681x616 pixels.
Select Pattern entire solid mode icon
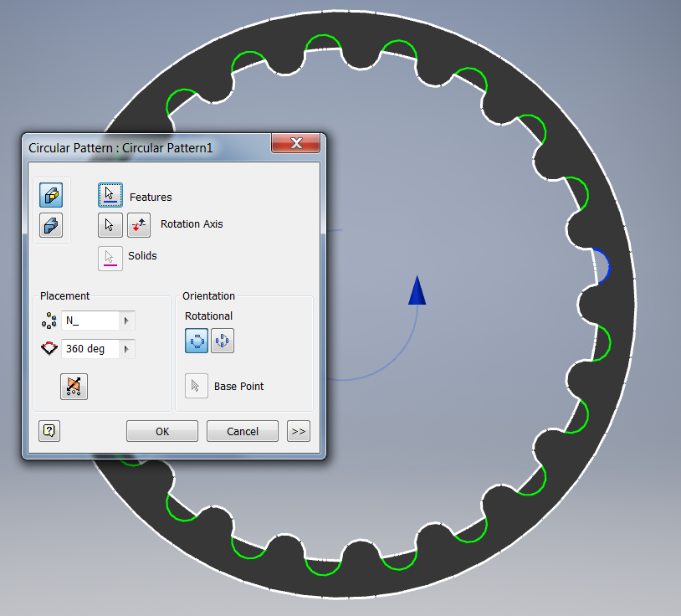(x=51, y=225)
